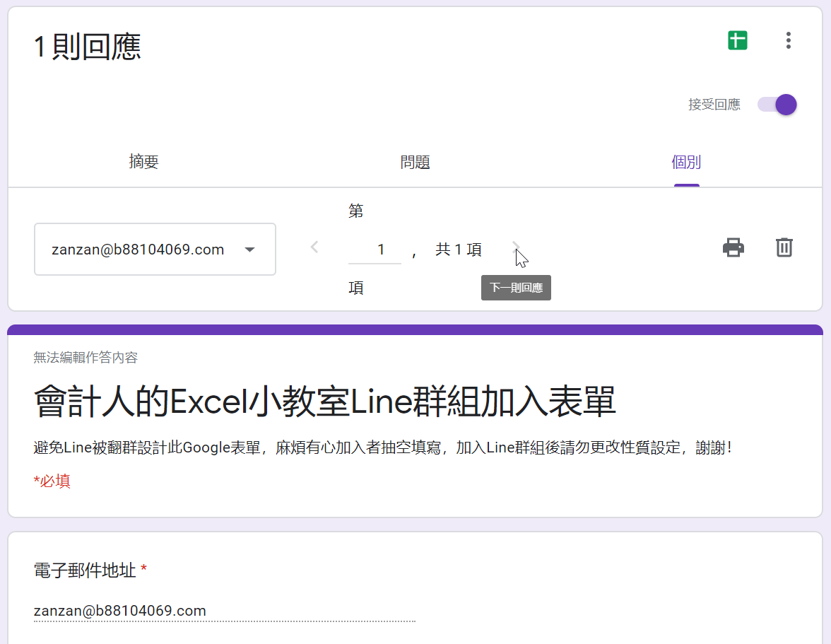The image size is (831, 644).
Task: Select the 個別 tab
Action: pos(686,162)
